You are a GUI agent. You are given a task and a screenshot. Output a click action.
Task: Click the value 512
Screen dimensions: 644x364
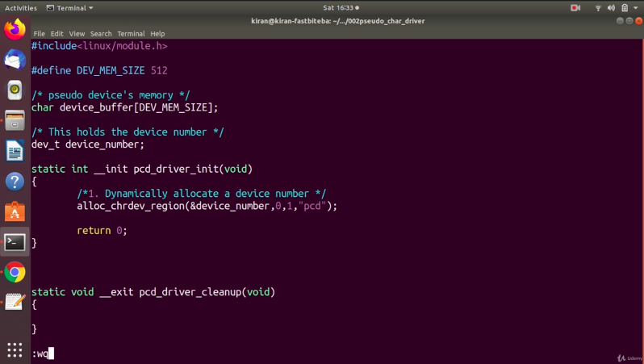159,71
